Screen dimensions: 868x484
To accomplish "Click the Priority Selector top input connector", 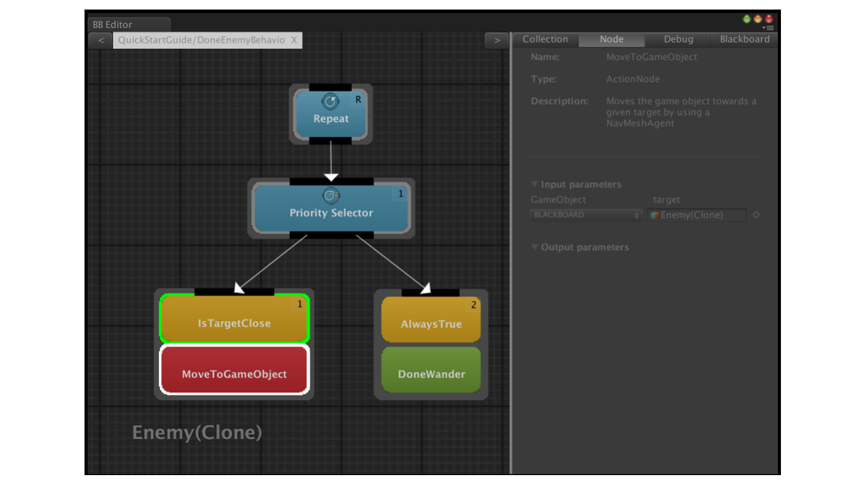I will (331, 181).
